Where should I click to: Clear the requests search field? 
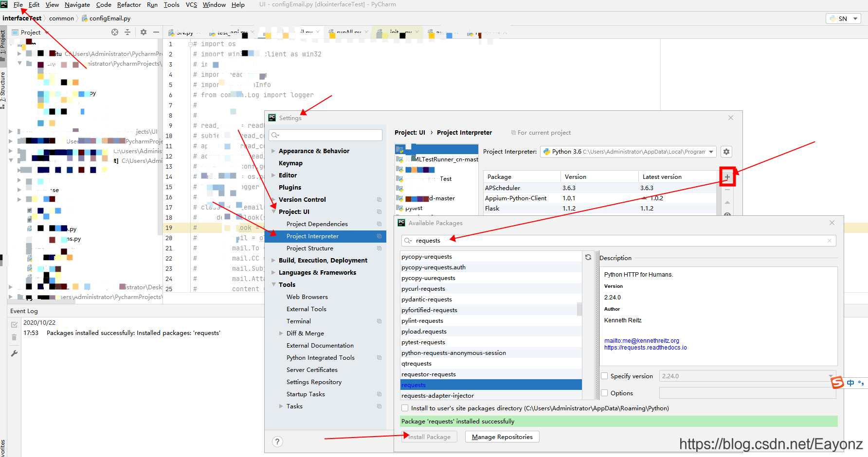pos(829,241)
